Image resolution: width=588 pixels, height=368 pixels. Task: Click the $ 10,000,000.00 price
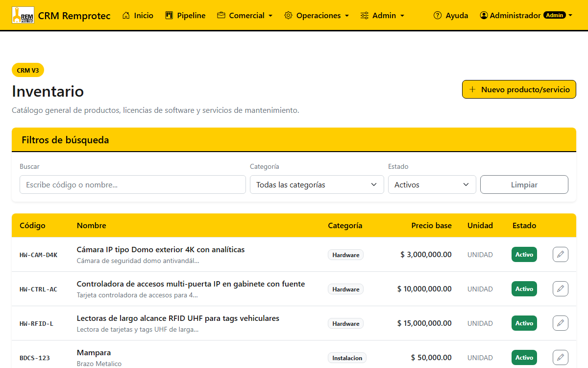pyautogui.click(x=424, y=289)
